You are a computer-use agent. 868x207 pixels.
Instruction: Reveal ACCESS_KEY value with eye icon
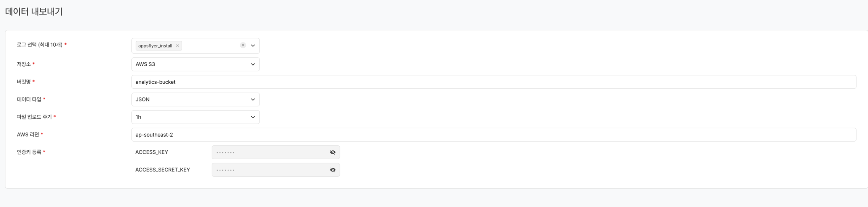point(333,152)
